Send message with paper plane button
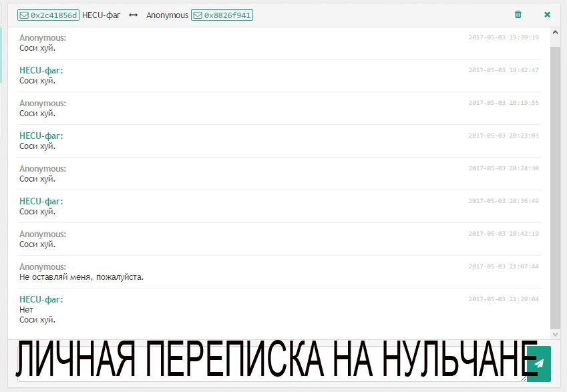Viewport: 567px width, 392px height. click(x=539, y=363)
